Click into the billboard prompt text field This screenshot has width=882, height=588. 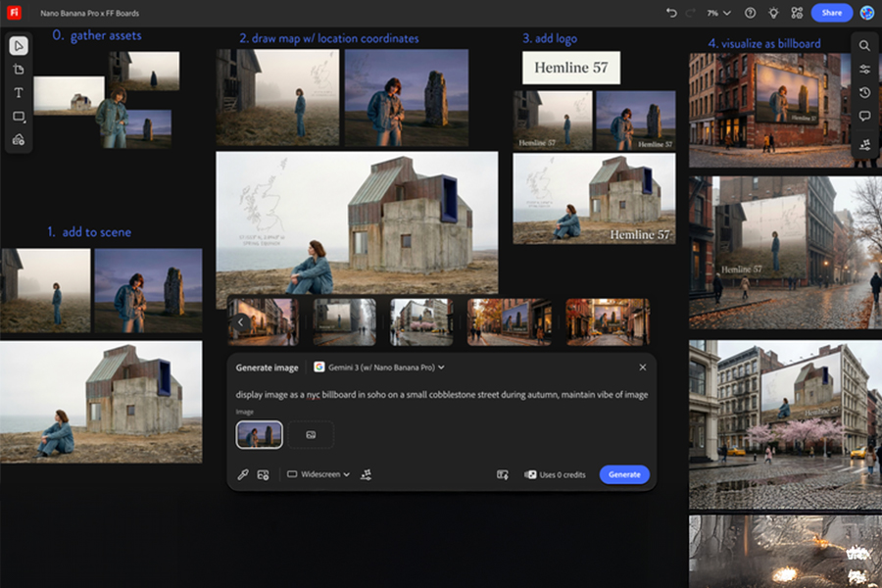[x=442, y=395]
